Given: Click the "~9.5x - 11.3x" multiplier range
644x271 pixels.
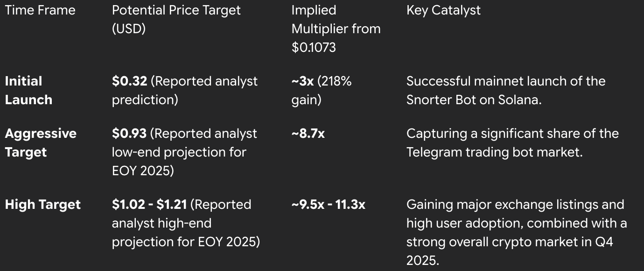Looking at the screenshot, I should click(x=328, y=204).
